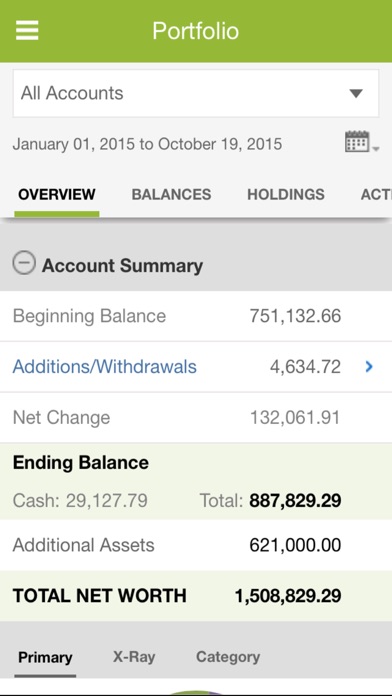
Task: Tap the Portfolio title in header
Action: click(x=196, y=31)
